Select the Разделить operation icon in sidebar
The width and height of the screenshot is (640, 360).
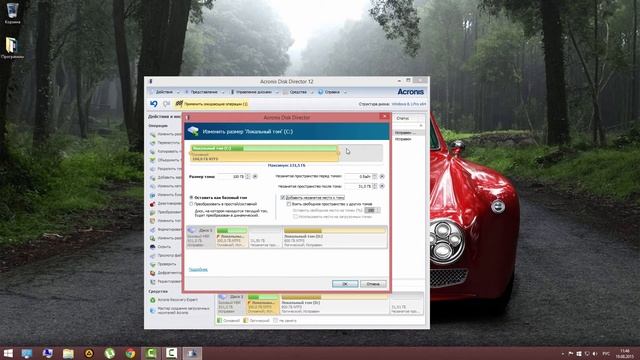pos(153,169)
